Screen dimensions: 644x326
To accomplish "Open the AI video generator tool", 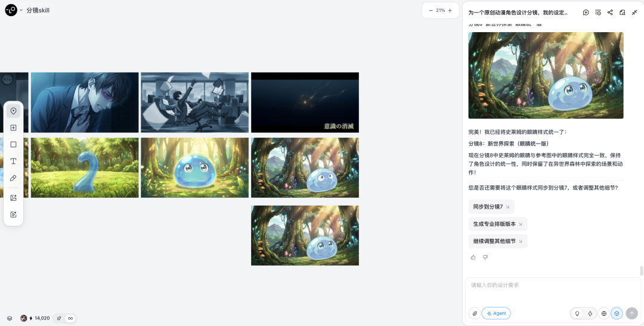I will [13, 215].
